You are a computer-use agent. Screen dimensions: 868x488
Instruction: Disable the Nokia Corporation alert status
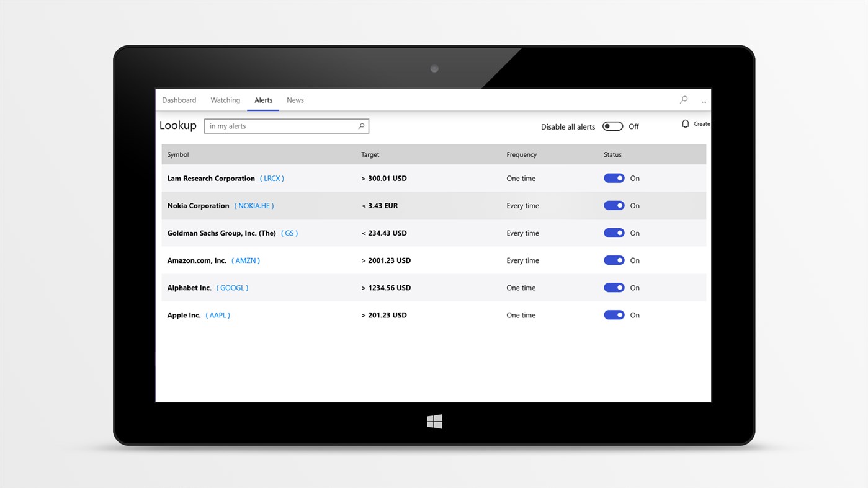(614, 205)
